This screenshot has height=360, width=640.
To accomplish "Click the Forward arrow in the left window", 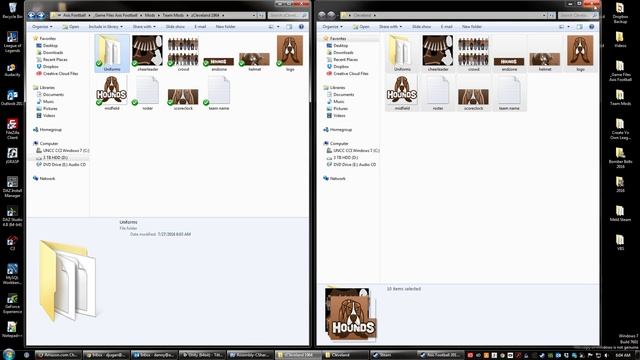I will [x=41, y=15].
